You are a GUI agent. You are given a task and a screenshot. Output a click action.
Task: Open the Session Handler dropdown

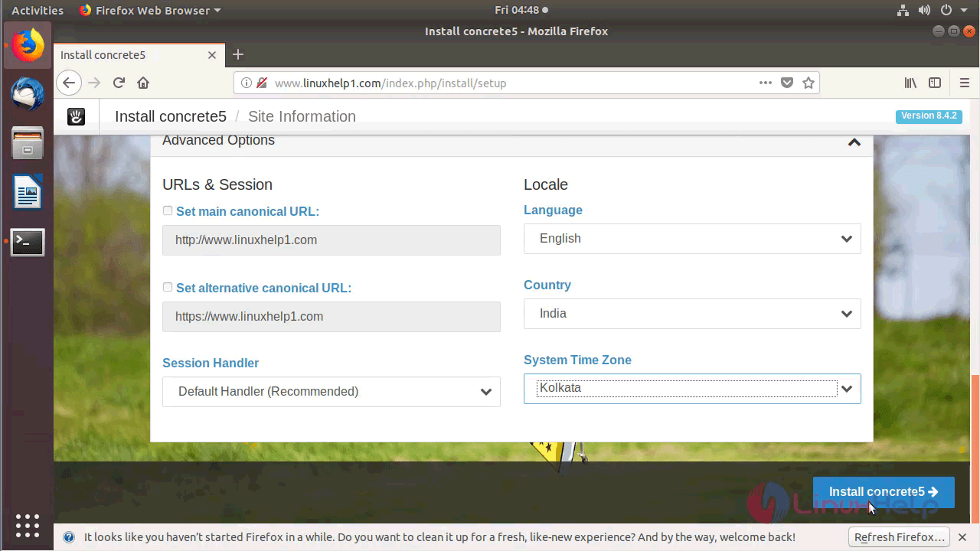tap(332, 392)
